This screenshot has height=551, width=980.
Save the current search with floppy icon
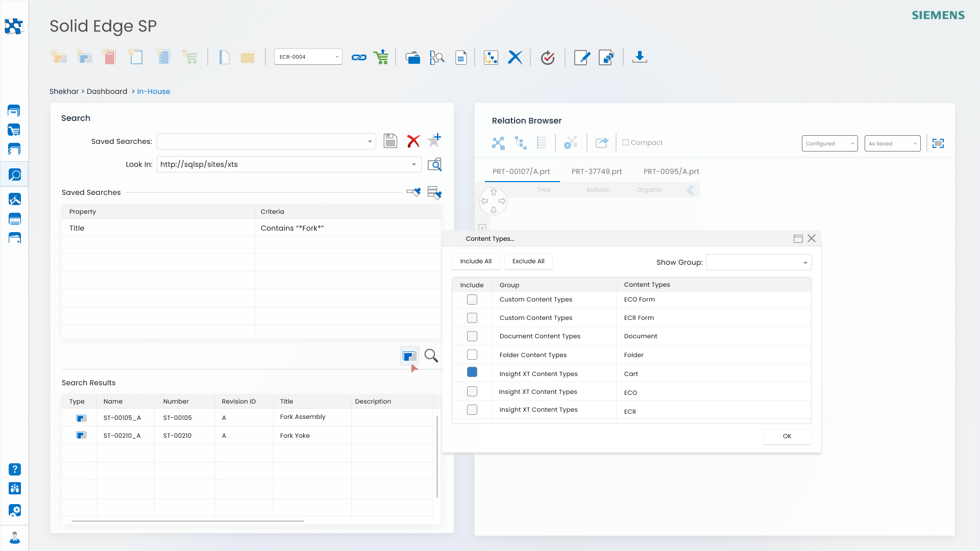pos(390,141)
